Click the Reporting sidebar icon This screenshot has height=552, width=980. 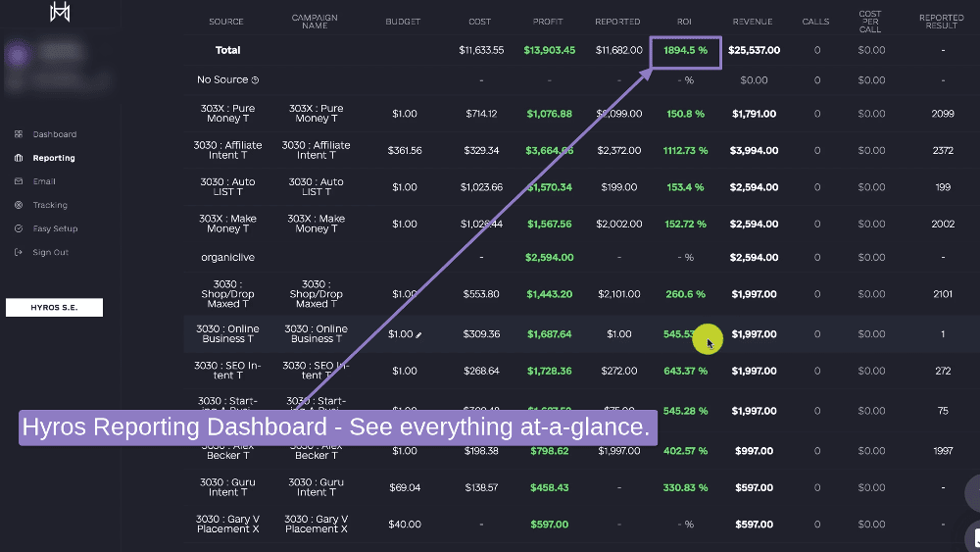tap(18, 158)
